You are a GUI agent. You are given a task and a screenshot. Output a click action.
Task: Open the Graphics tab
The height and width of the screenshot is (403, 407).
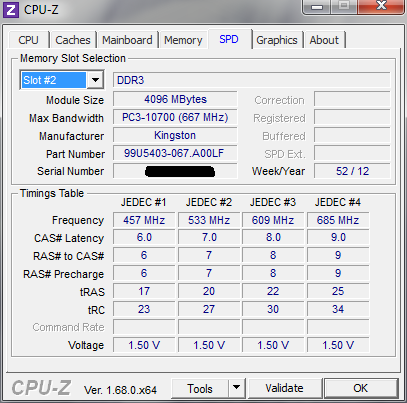coord(277,40)
